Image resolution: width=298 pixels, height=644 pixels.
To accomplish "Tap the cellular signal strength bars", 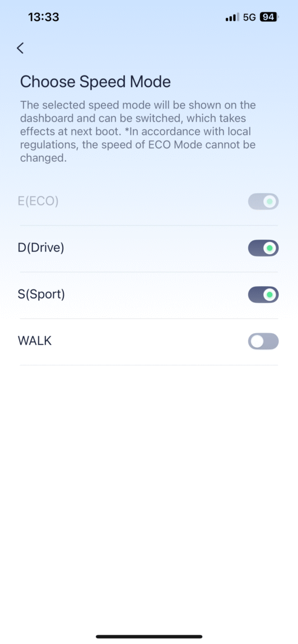I will tap(232, 18).
